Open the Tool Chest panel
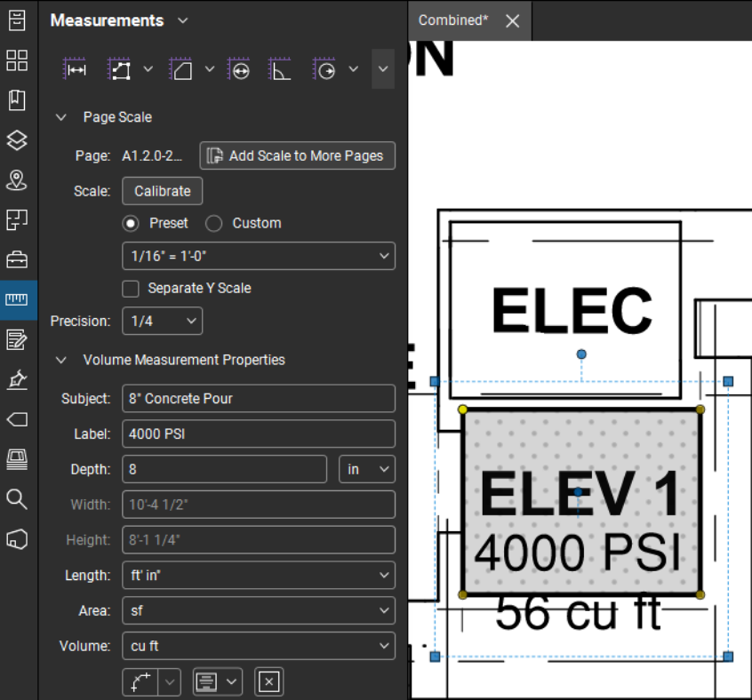The image size is (752, 700). pyautogui.click(x=17, y=259)
